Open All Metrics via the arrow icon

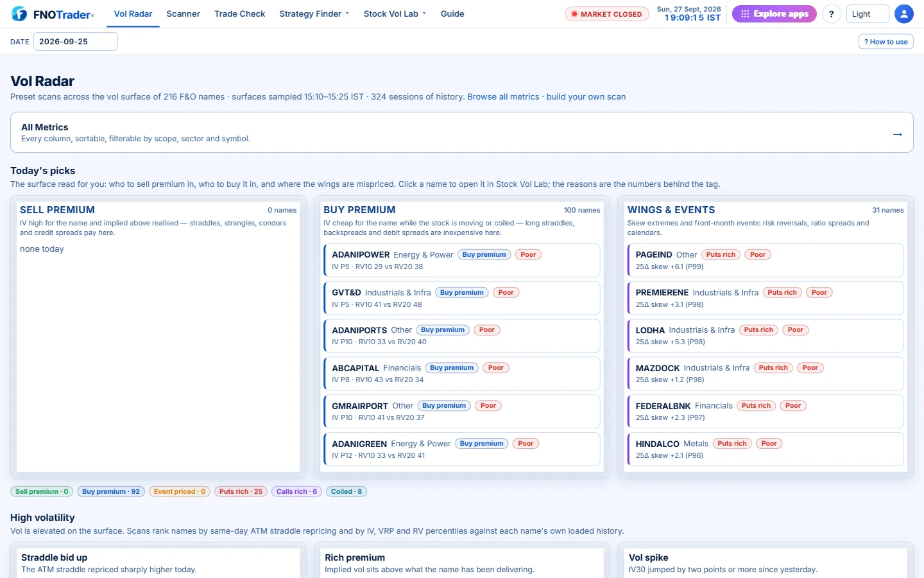coord(897,134)
